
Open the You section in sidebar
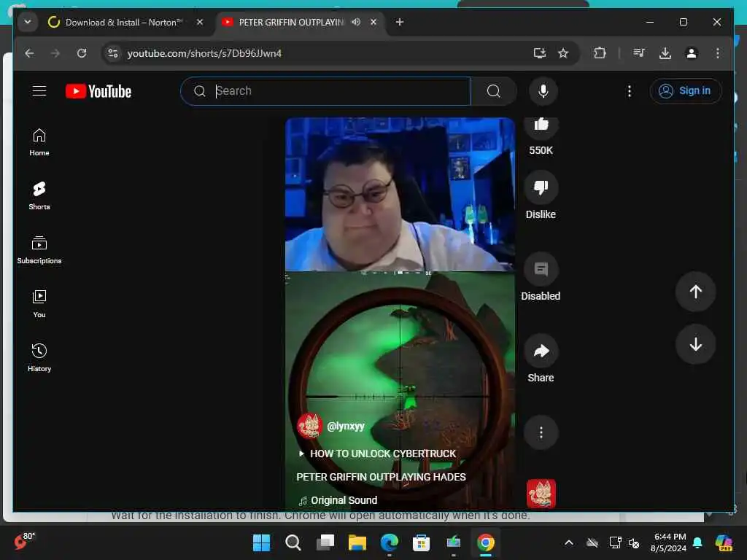pyautogui.click(x=39, y=304)
